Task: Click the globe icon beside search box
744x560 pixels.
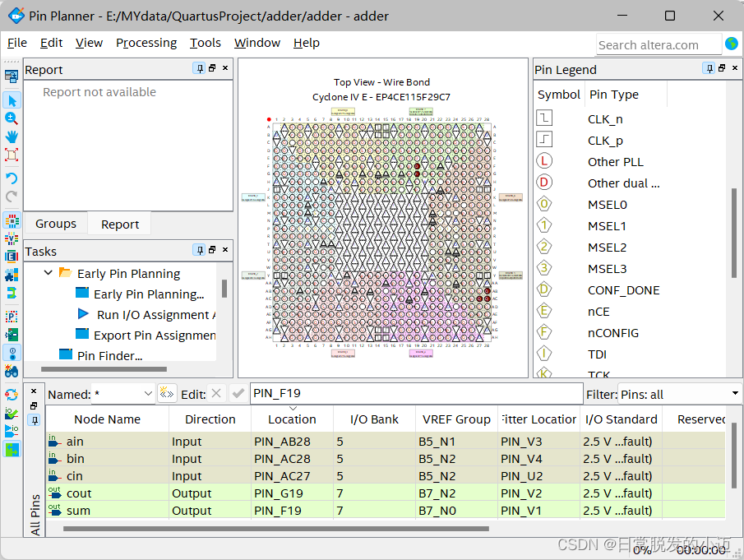Action: [x=732, y=44]
